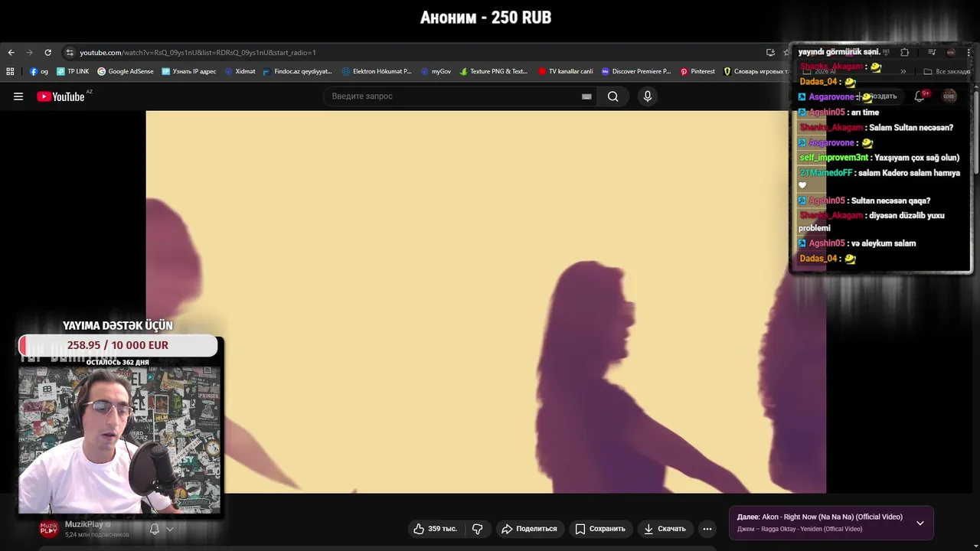The image size is (980, 551).
Task: Open Discover Premiere Pro bookmark
Action: pyautogui.click(x=636, y=71)
